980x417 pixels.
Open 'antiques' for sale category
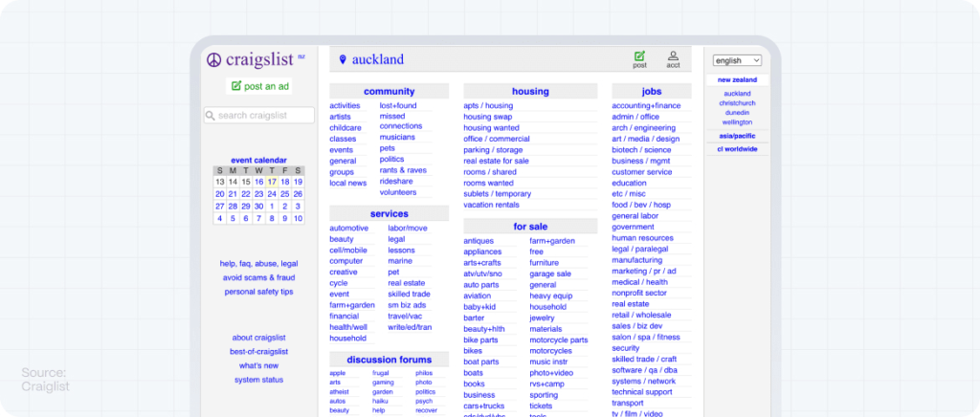(x=479, y=241)
